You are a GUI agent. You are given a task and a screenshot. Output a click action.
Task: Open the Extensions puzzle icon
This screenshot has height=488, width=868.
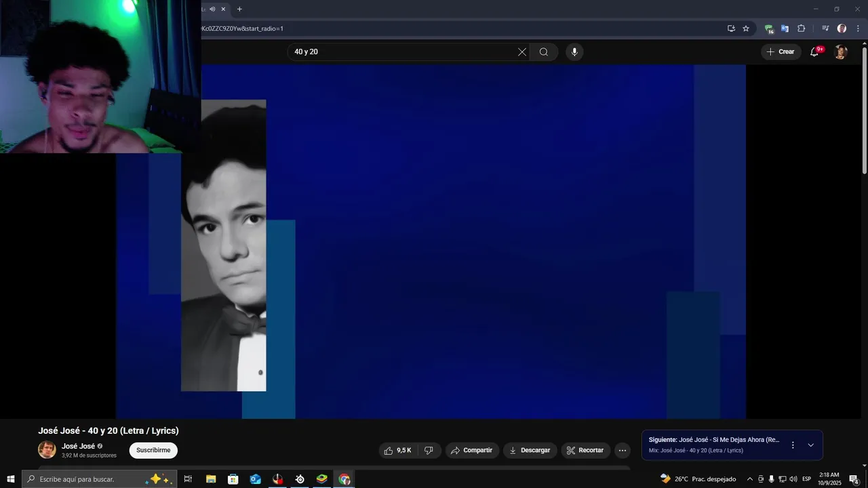click(x=802, y=28)
